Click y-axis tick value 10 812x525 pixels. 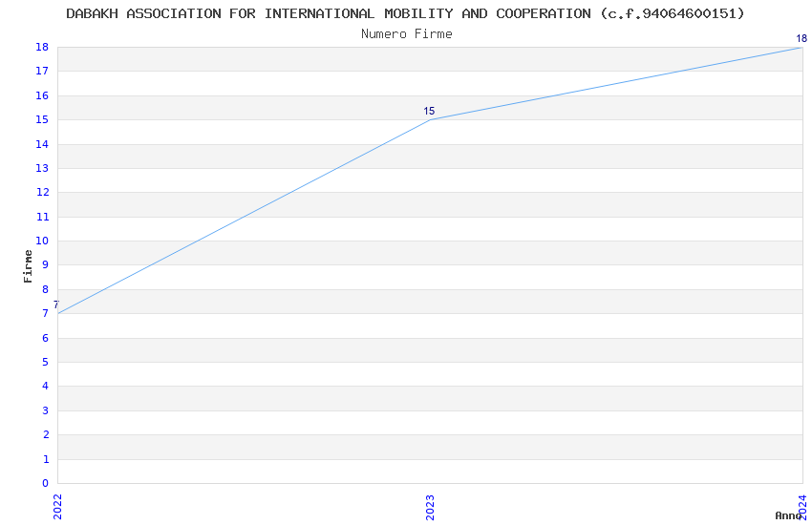point(42,241)
